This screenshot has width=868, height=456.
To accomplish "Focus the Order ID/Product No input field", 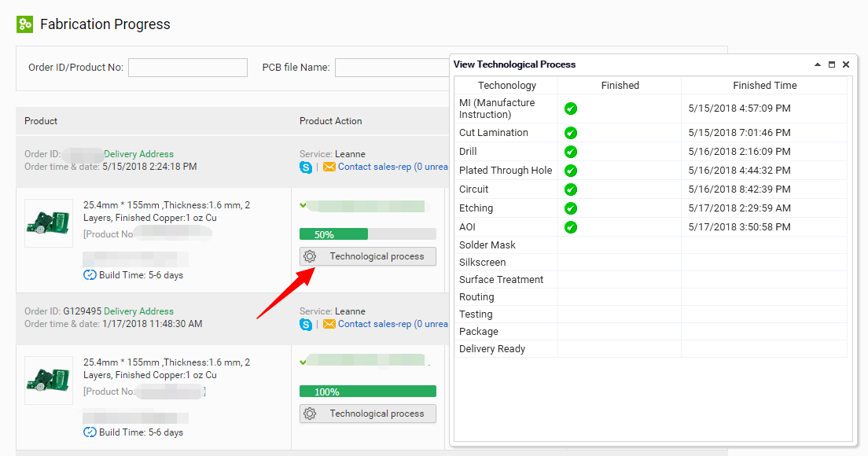I will pos(188,68).
